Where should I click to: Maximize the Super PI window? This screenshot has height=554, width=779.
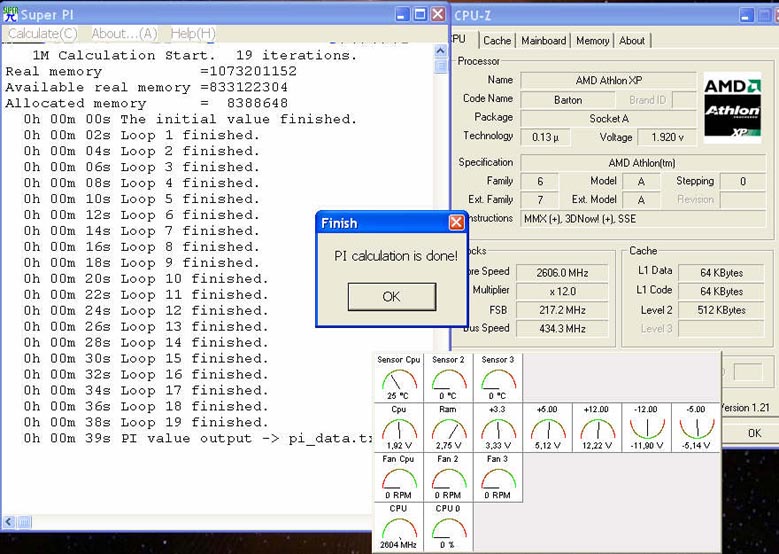tap(420, 14)
